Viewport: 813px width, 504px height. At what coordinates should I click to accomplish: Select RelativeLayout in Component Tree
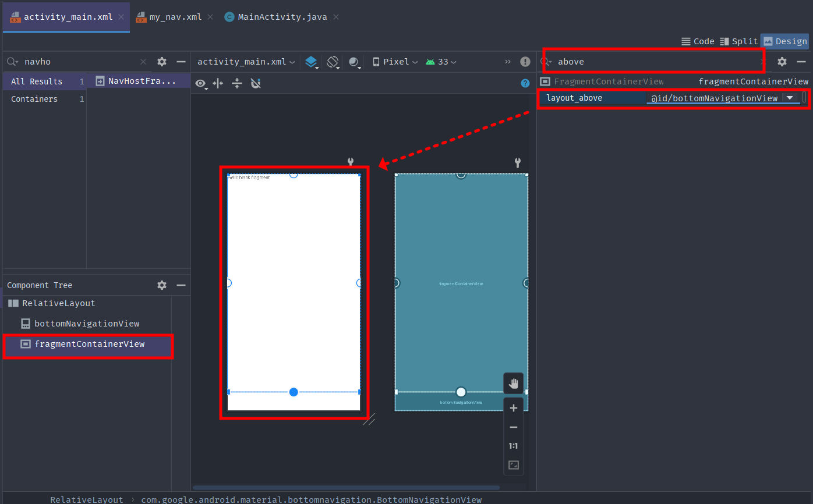point(58,303)
